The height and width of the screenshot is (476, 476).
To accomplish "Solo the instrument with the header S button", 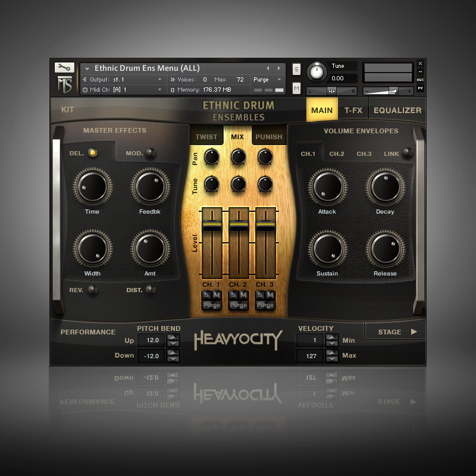I will pyautogui.click(x=296, y=69).
